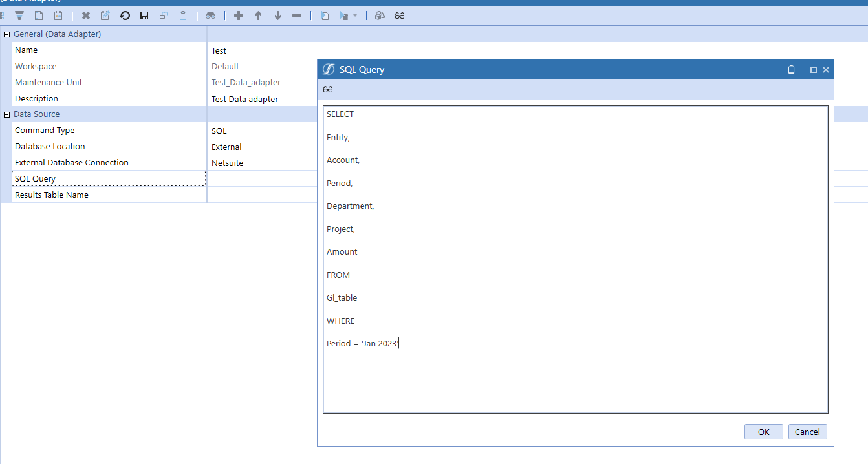868x464 pixels.
Task: Select the Maintenance Unit property label
Action: [49, 83]
